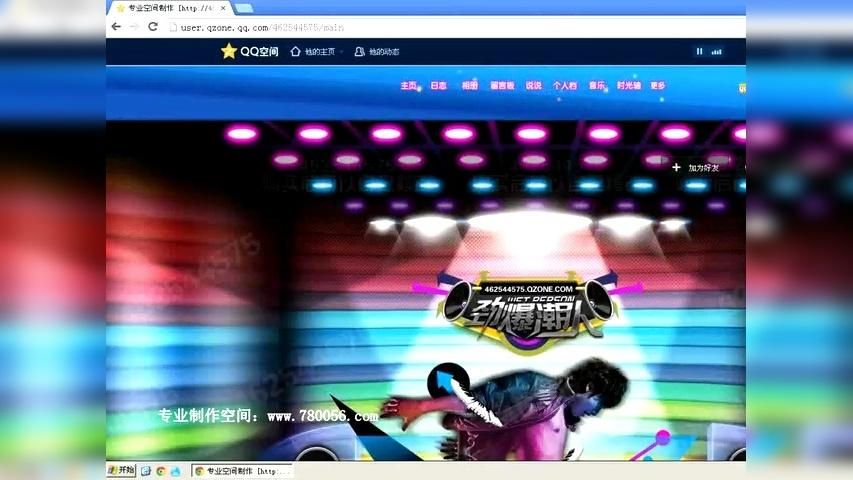The width and height of the screenshot is (853, 480).
Task: Expand the 更多 navigation menu
Action: click(658, 85)
